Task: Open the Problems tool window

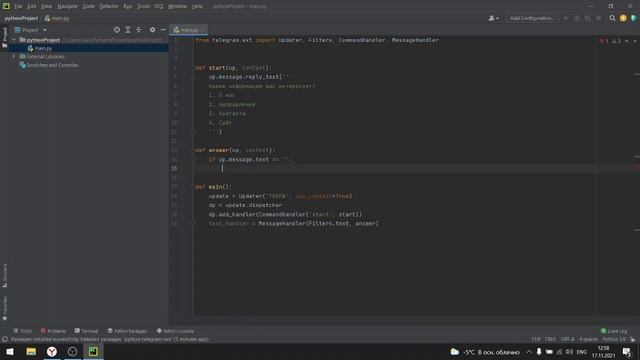Action: (53, 331)
